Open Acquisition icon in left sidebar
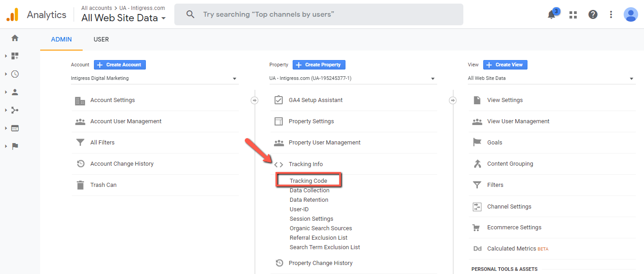 15,110
